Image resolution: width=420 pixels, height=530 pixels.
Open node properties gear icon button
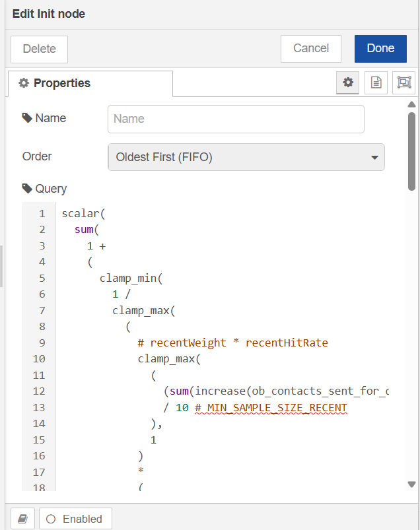(x=347, y=83)
